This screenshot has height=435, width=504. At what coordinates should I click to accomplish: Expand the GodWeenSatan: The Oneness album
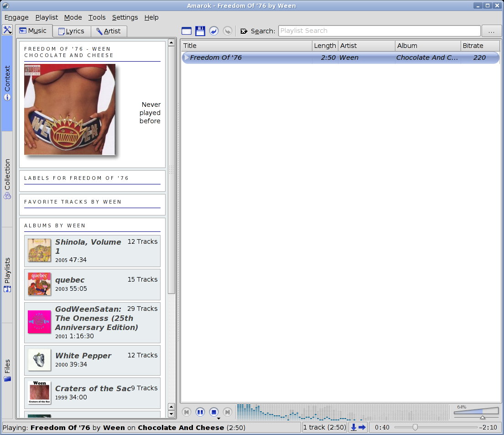coord(92,322)
